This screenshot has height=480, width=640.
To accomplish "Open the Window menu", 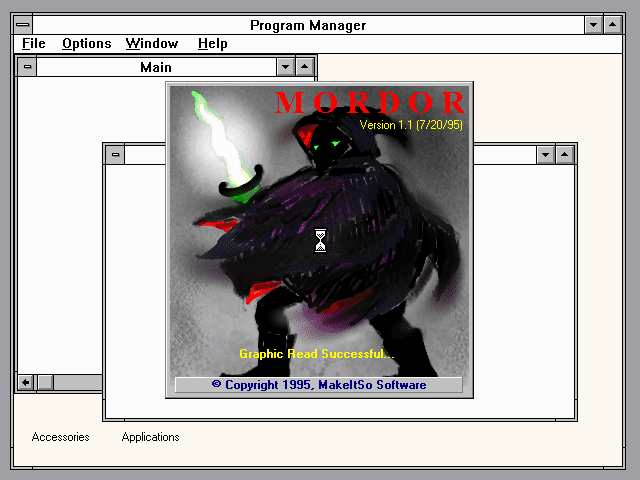I will click(152, 43).
